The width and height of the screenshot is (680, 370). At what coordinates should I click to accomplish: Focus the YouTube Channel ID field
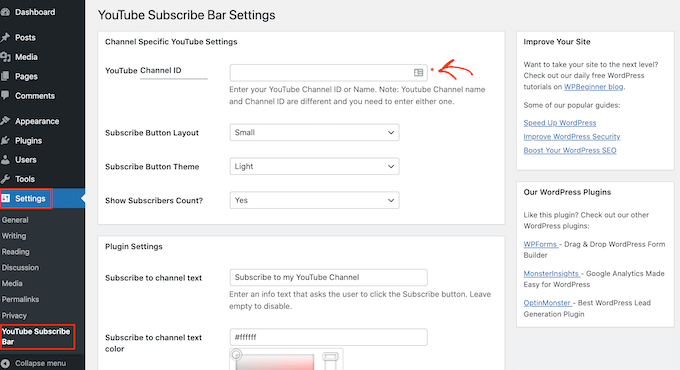point(328,72)
